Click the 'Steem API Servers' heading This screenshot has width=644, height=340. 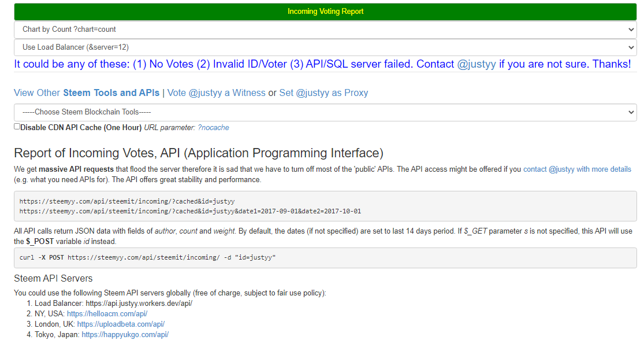(x=53, y=278)
